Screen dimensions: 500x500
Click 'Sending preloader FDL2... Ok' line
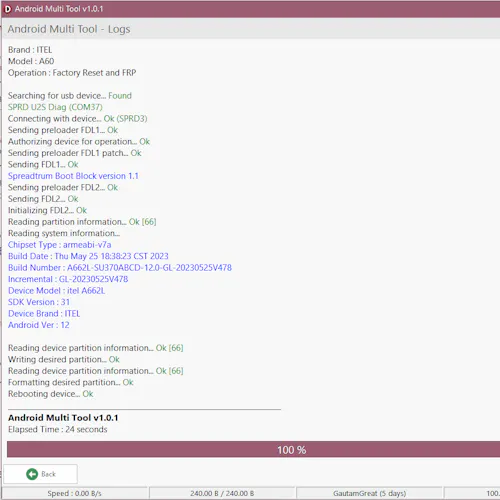pyautogui.click(x=63, y=187)
